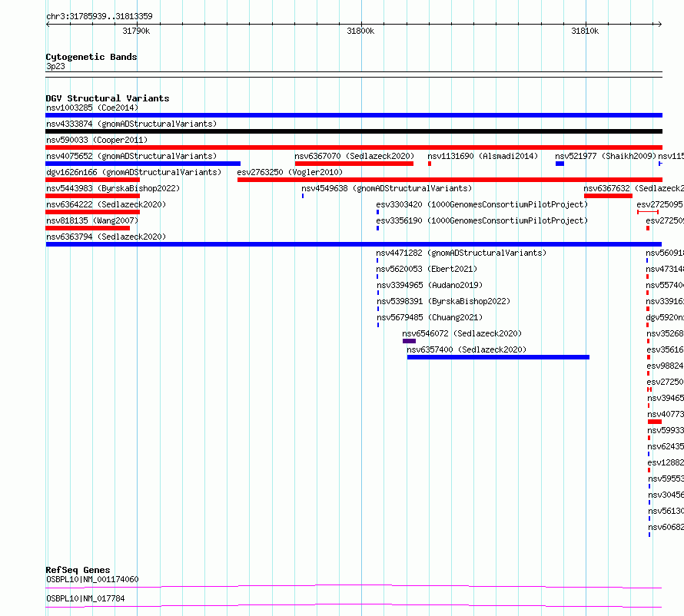Open nsv6546072 (Sedlazeck2020) label
The height and width of the screenshot is (616, 684).
(x=462, y=333)
